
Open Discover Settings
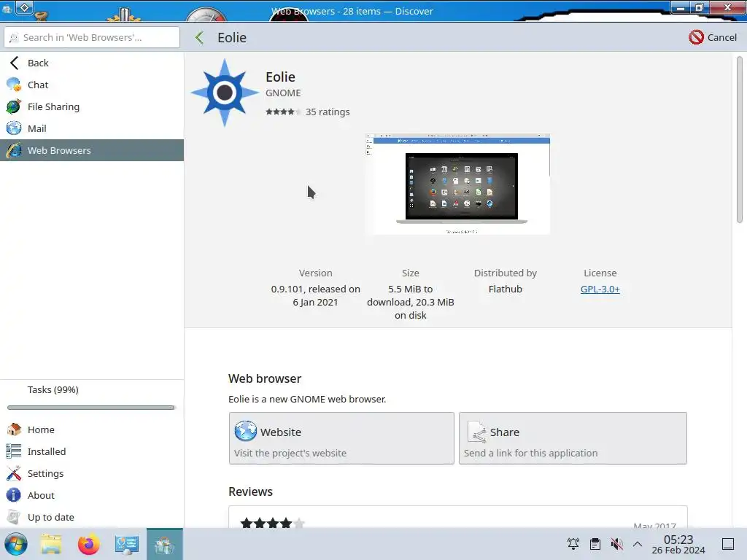pos(92,473)
